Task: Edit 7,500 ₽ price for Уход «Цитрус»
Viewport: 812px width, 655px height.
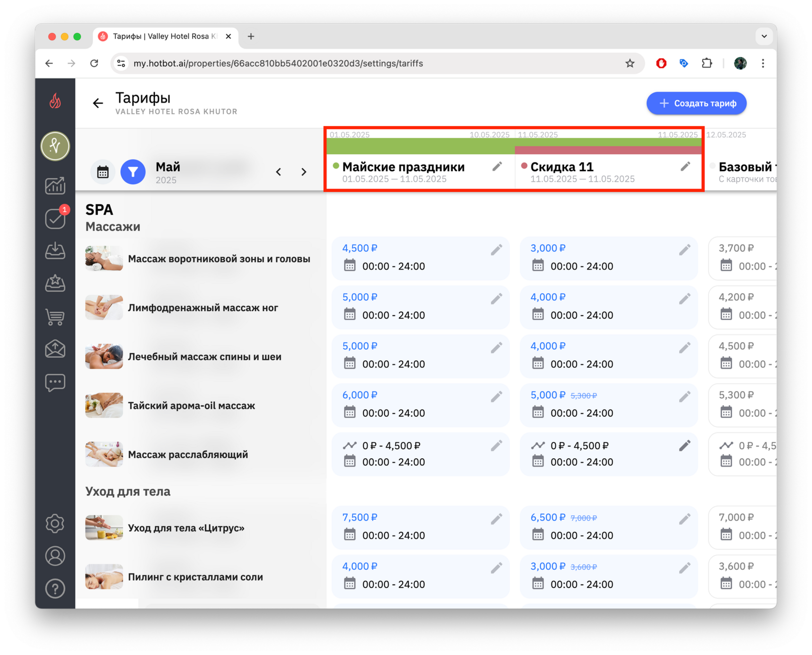Action: tap(496, 519)
